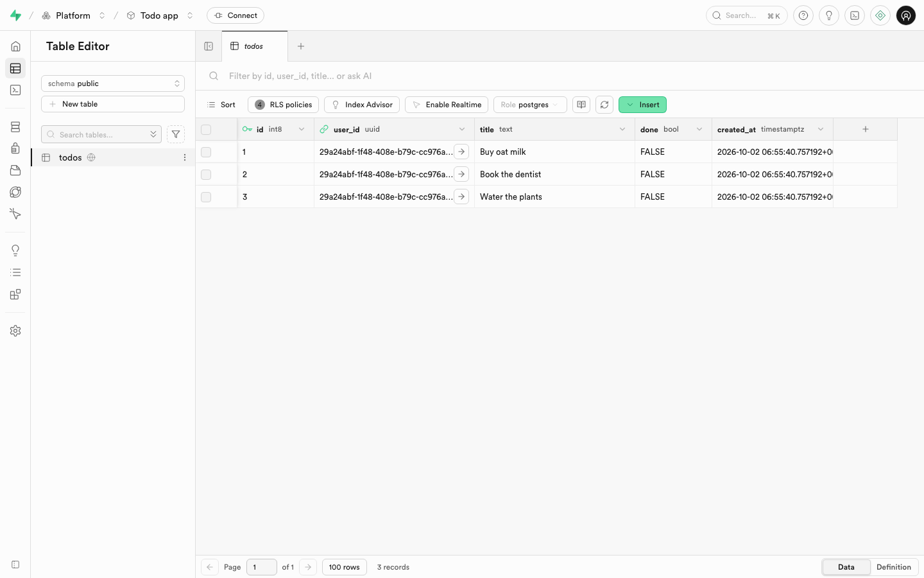Open the Edge Functions sidebar icon
The width and height of the screenshot is (924, 578).
(x=15, y=192)
